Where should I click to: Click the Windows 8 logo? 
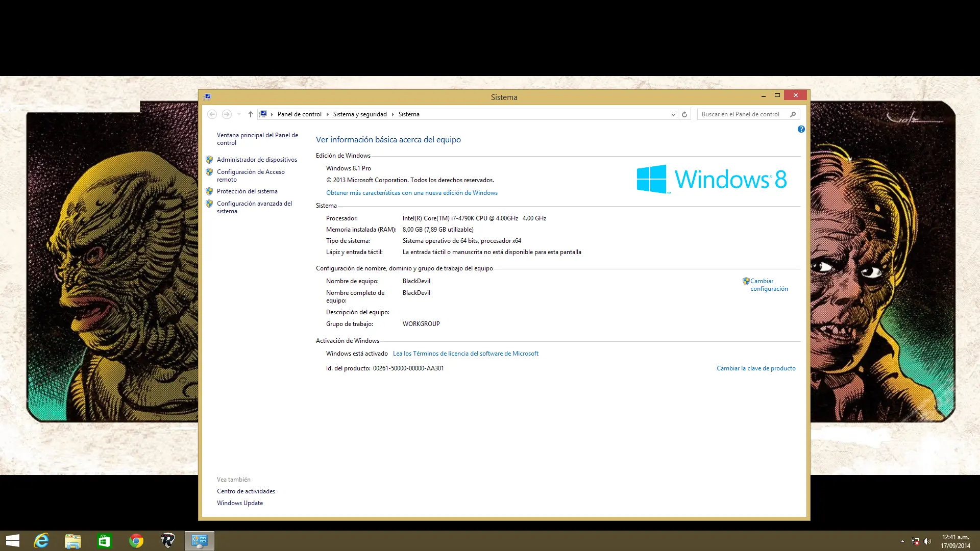pyautogui.click(x=712, y=179)
